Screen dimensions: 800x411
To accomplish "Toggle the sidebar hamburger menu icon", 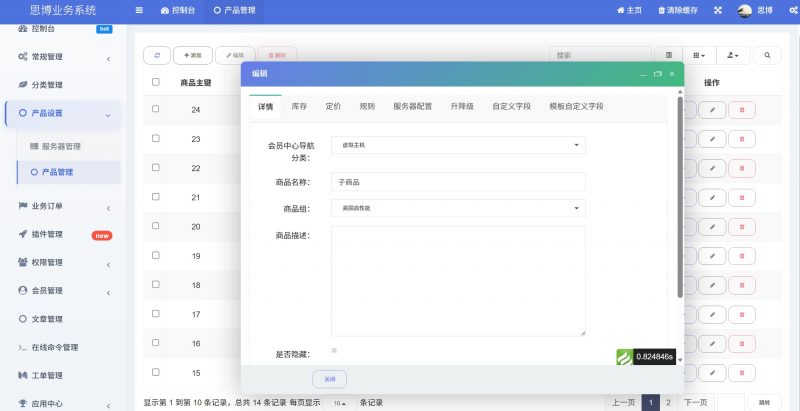I will click(x=139, y=10).
